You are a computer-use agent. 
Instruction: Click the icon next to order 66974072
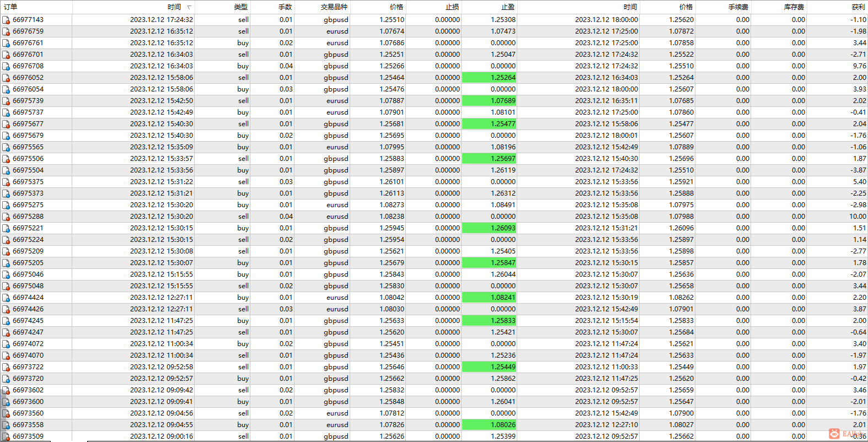(x=6, y=344)
